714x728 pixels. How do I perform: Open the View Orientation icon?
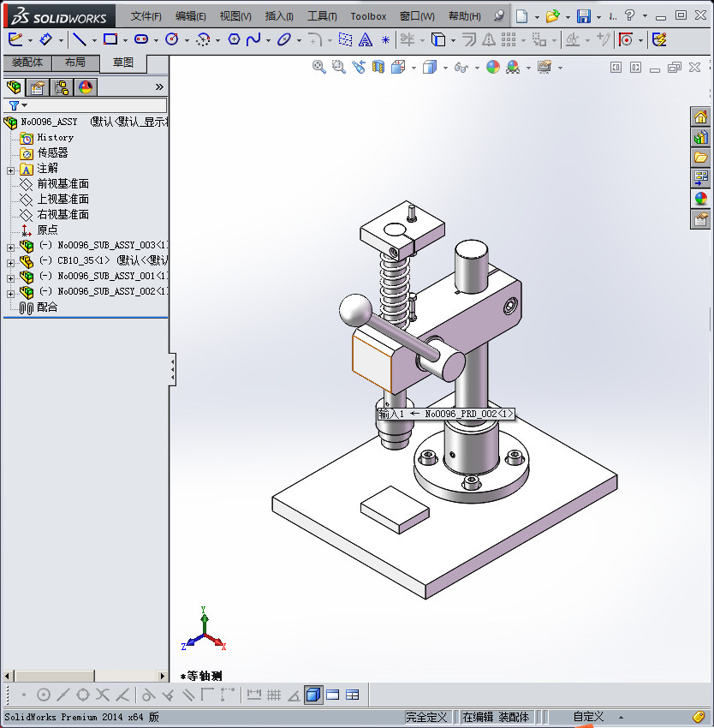pyautogui.click(x=398, y=68)
